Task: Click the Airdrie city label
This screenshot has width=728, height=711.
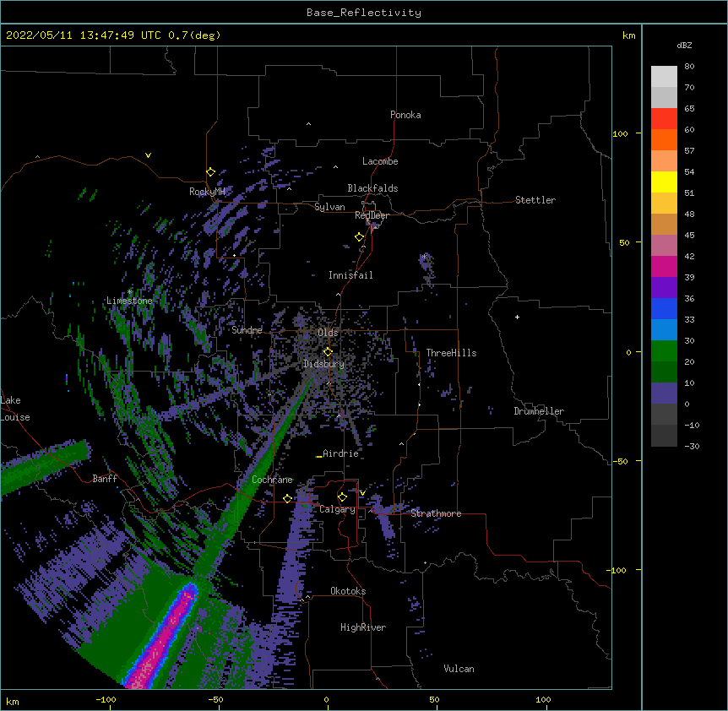Action: click(340, 453)
